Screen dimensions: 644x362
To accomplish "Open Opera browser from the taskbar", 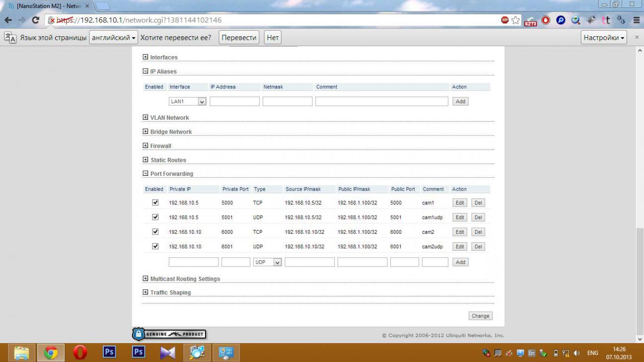I will tap(80, 353).
